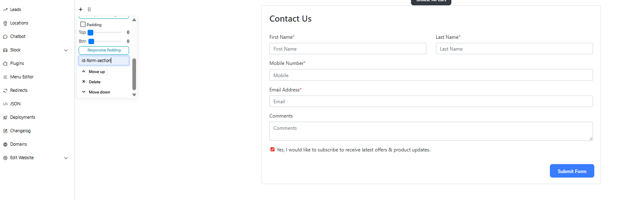Expand the Stock submenu chevron
Image resolution: width=644 pixels, height=200 pixels.
66,50
